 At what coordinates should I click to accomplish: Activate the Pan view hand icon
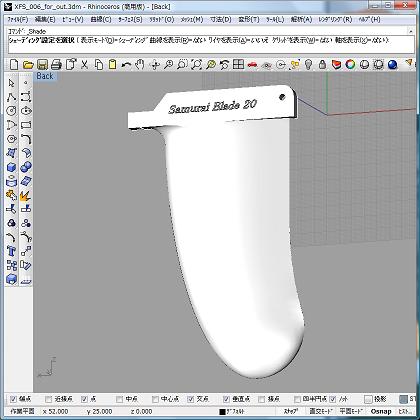tap(140, 64)
